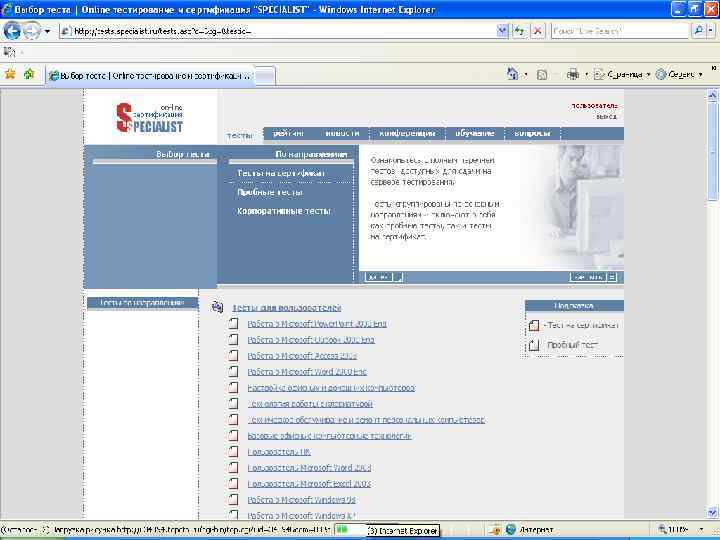Click the Пробный тест legend icon
The image size is (720, 540).
coord(534,344)
